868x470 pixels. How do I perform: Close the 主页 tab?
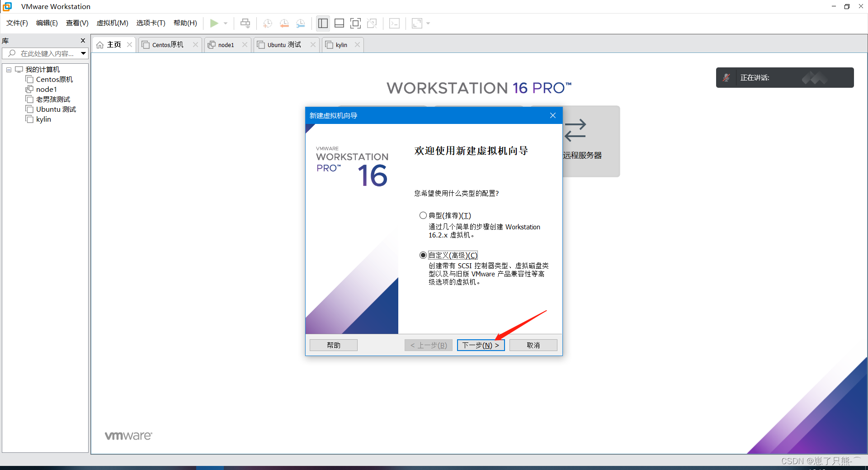coord(130,45)
